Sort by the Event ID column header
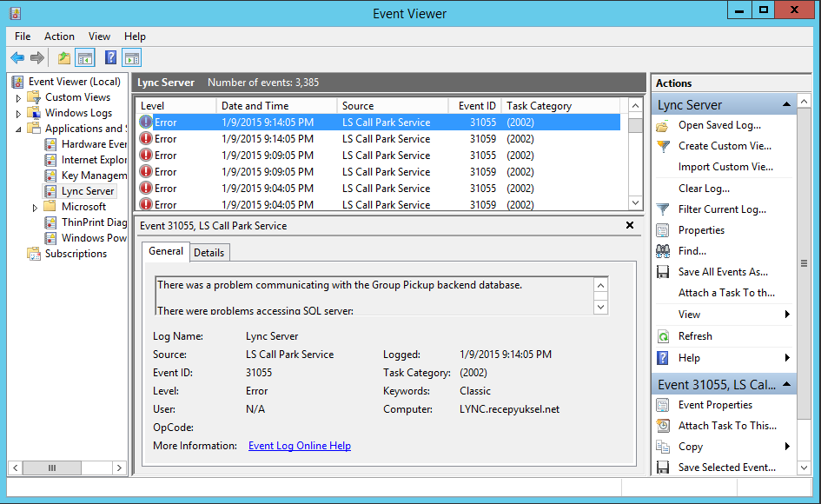The image size is (821, 504). (475, 106)
